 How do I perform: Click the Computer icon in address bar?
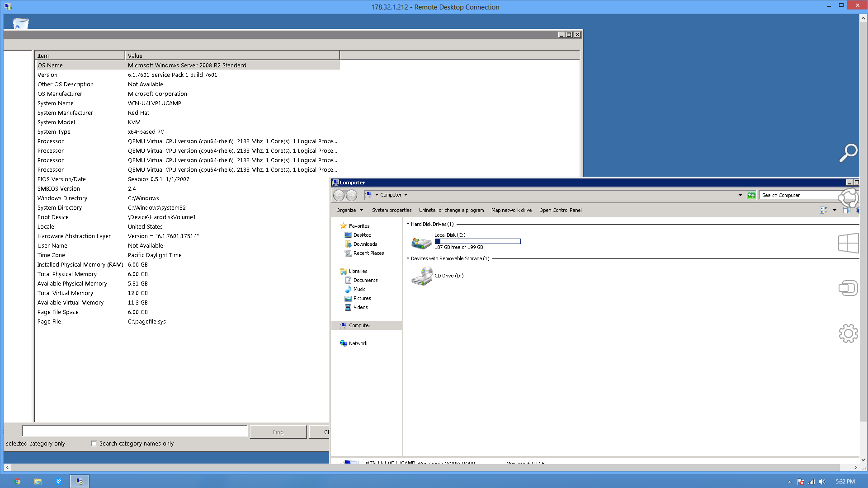(369, 195)
